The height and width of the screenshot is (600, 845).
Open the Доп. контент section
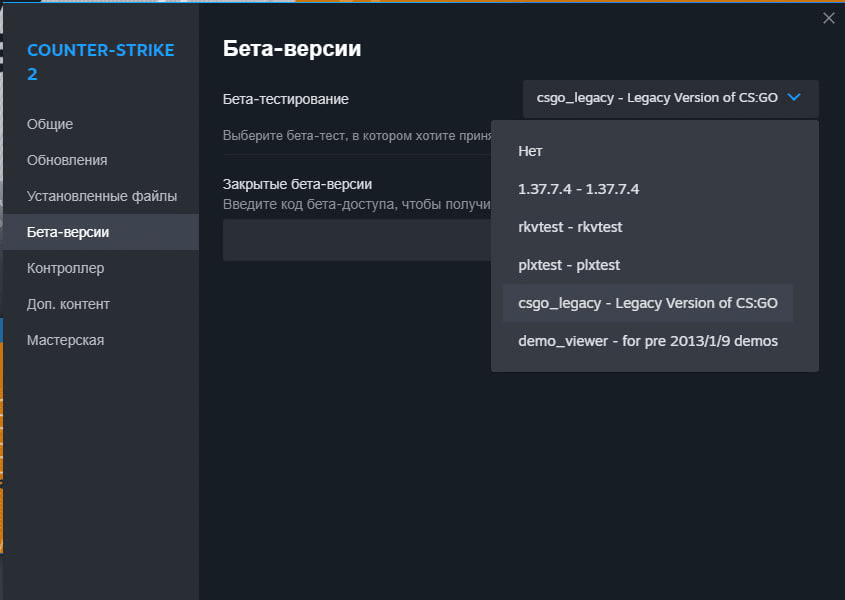68,304
